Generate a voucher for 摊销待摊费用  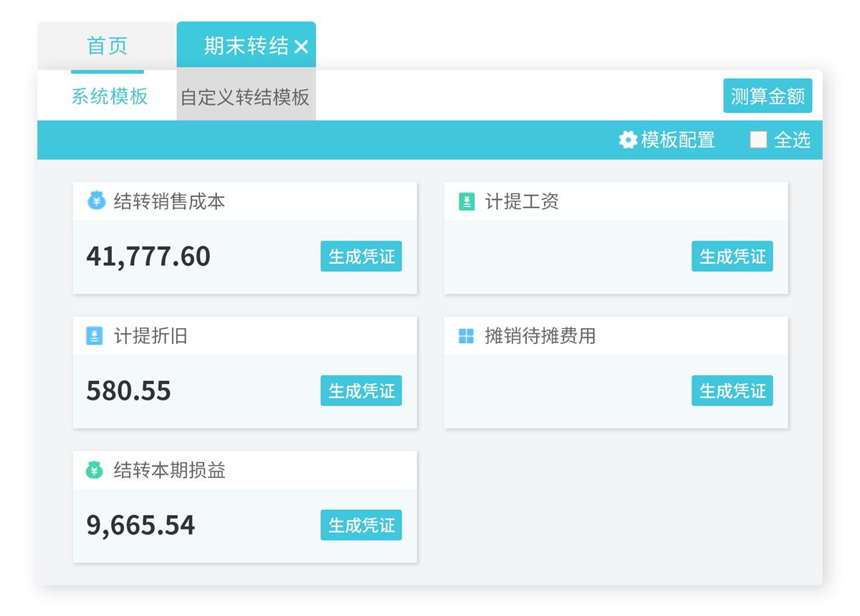(x=732, y=391)
